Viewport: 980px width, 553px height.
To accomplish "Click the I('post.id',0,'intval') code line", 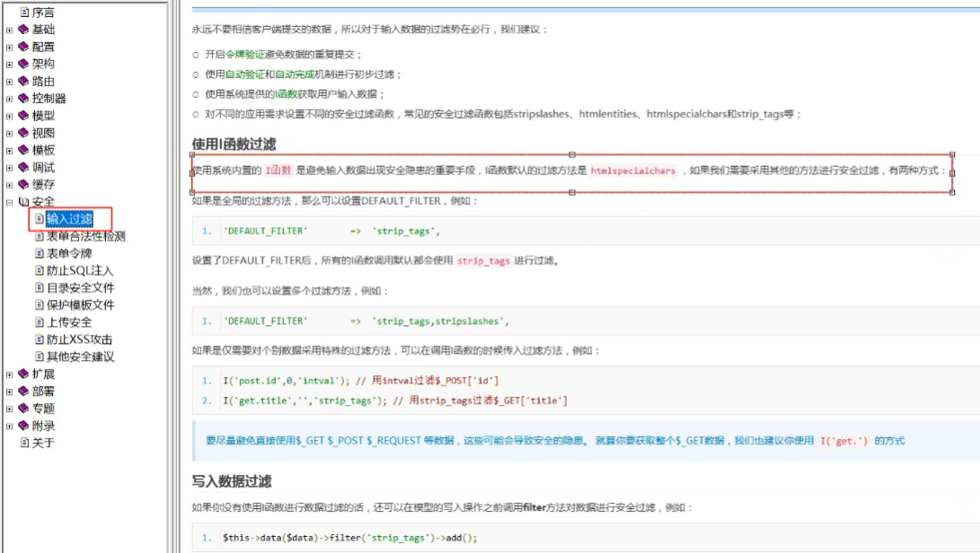I will pyautogui.click(x=360, y=381).
